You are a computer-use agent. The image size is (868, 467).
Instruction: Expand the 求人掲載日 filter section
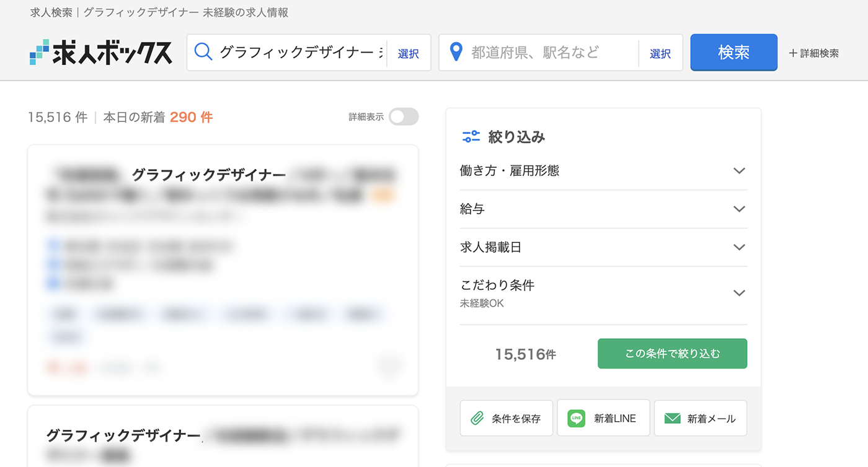(x=603, y=247)
